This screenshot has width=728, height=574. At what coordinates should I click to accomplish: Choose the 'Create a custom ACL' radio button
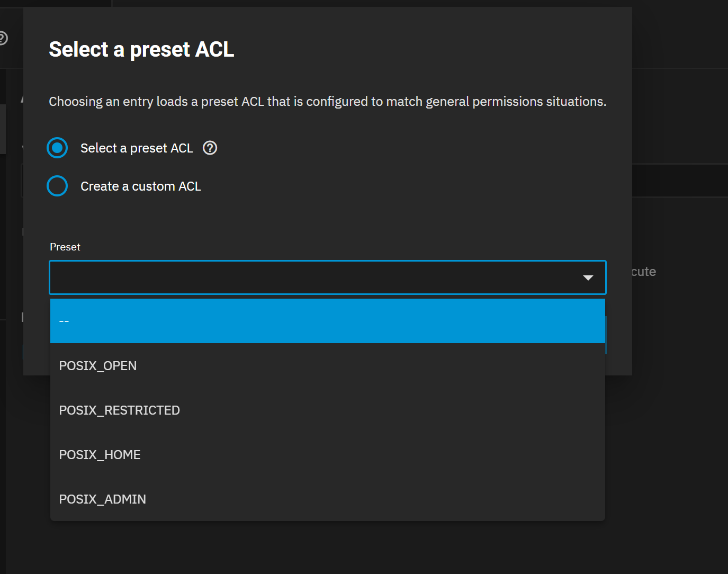click(57, 186)
